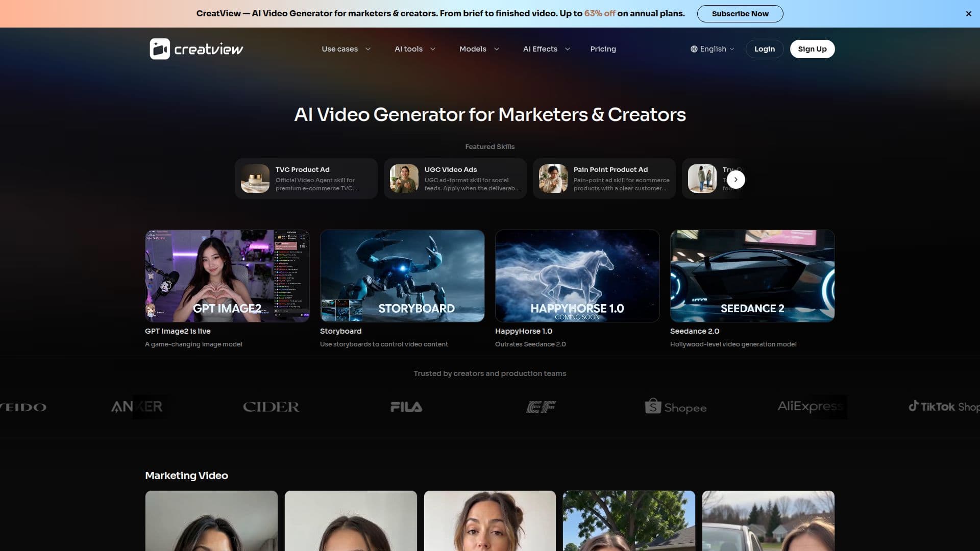This screenshot has height=551, width=980.
Task: Click the "GPT Image2 is live" title
Action: [x=178, y=331]
